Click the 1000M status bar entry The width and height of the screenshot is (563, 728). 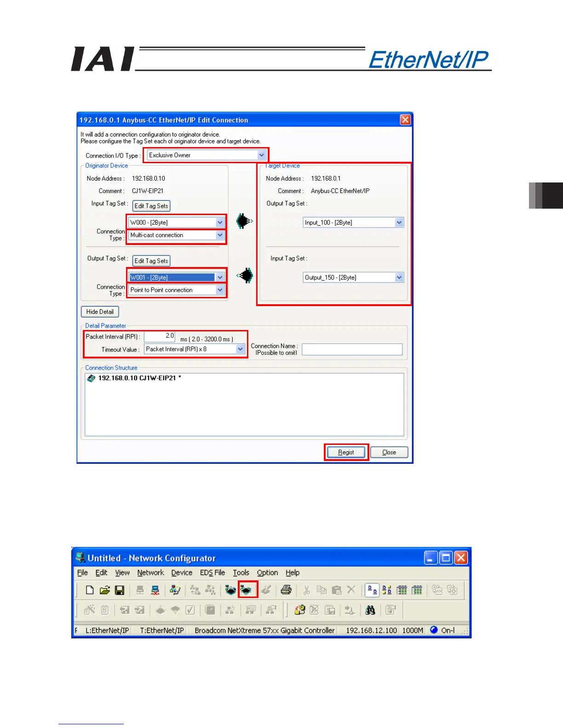tap(413, 631)
